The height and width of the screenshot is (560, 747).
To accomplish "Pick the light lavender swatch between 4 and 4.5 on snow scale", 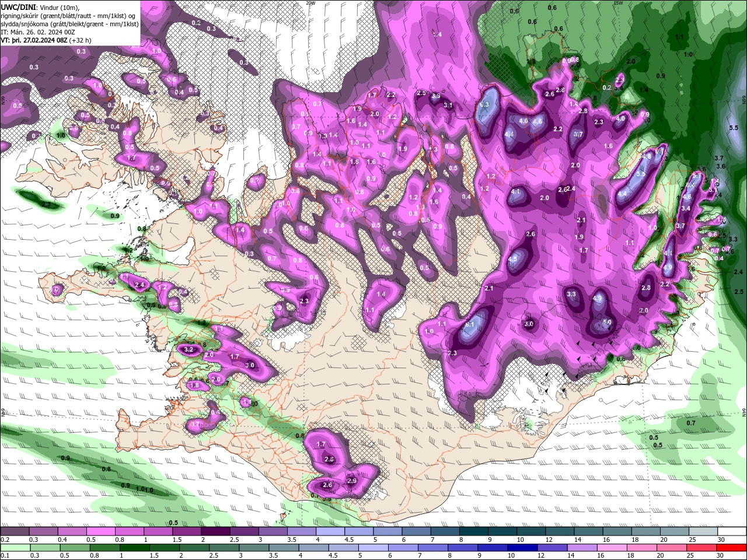I will [330, 531].
